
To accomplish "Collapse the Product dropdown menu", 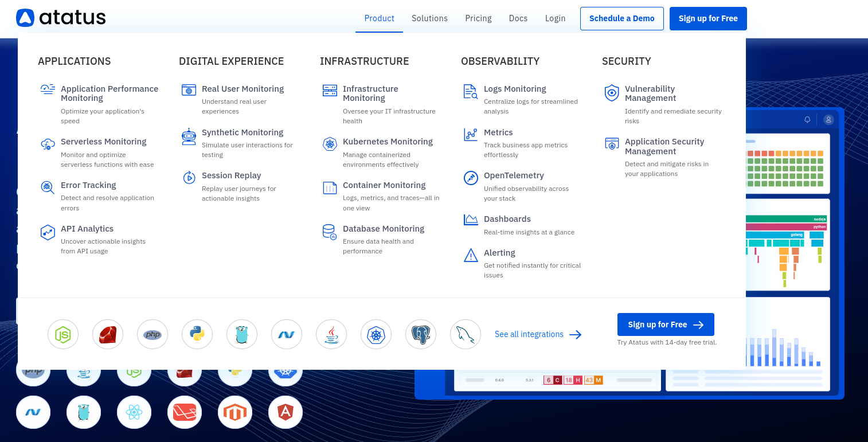I will [379, 18].
